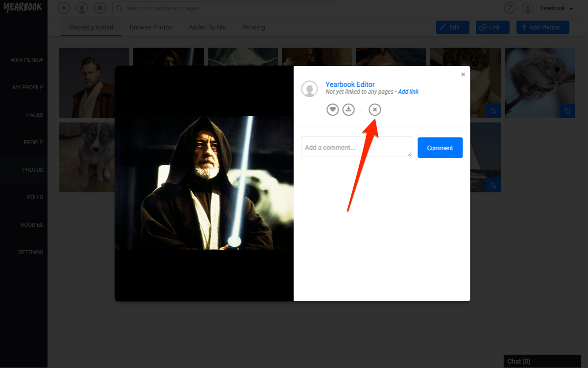The image size is (588, 368).
Task: Switch to the Browse Photos tab
Action: tap(151, 27)
